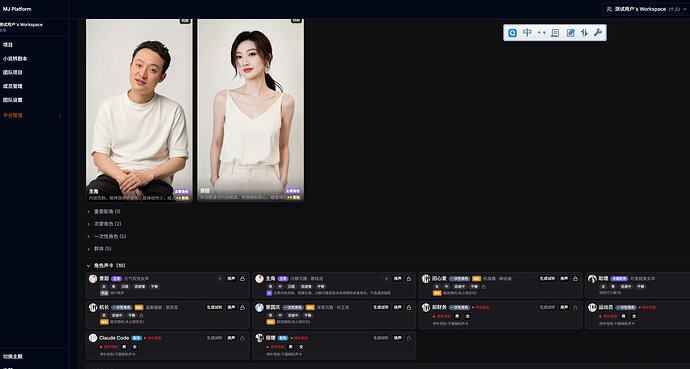Click the 景国庆 voice card avatar
This screenshot has height=369, width=690.
259,308
